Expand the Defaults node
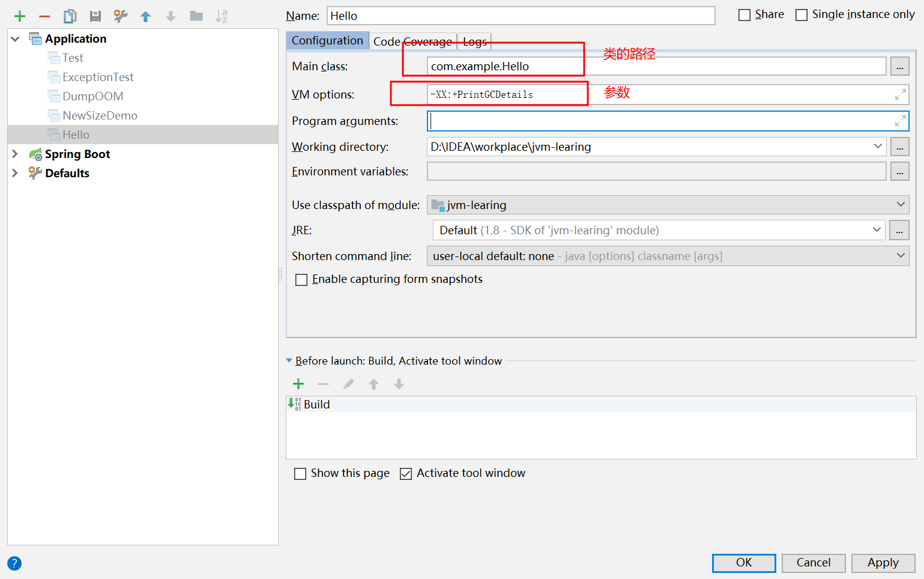 click(16, 173)
